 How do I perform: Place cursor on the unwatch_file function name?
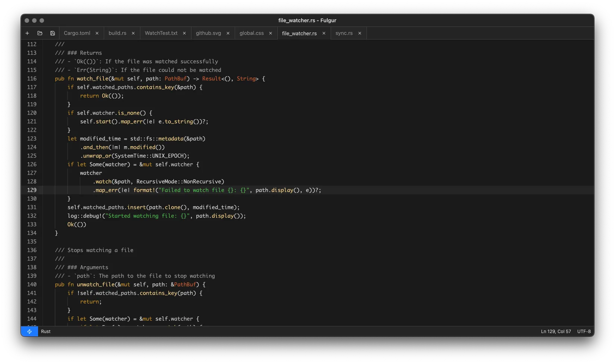click(96, 285)
